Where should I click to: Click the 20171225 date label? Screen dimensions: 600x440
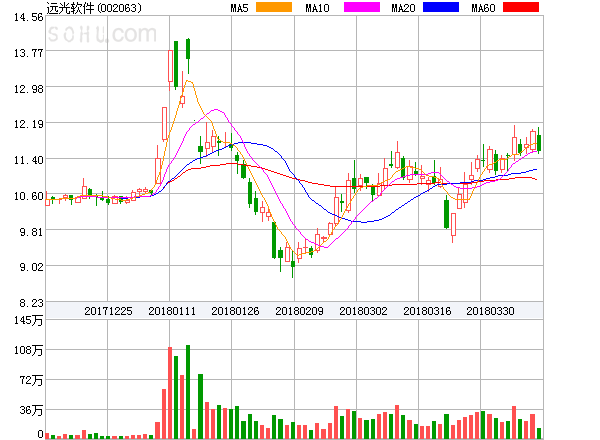(108, 311)
